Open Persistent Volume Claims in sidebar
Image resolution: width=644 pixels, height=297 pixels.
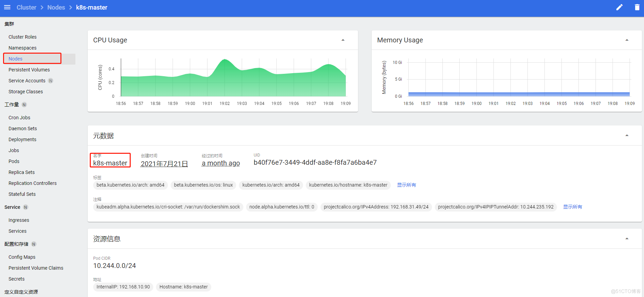tap(36, 268)
